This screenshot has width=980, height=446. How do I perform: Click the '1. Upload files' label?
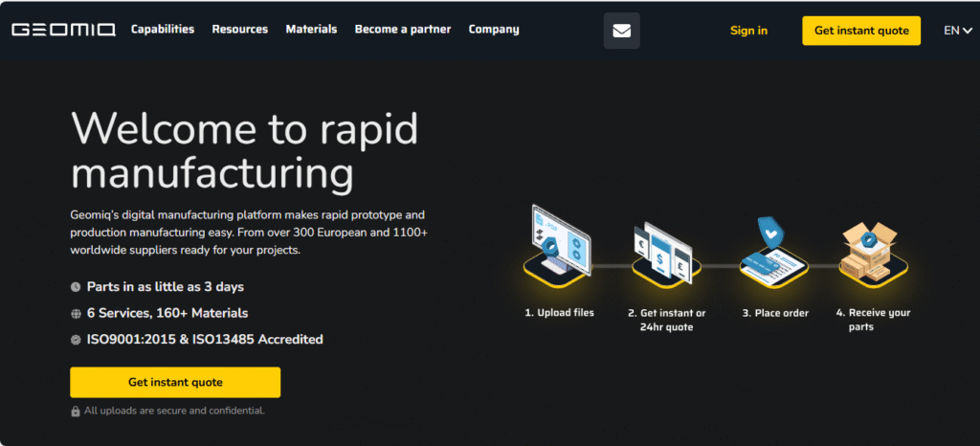(559, 312)
